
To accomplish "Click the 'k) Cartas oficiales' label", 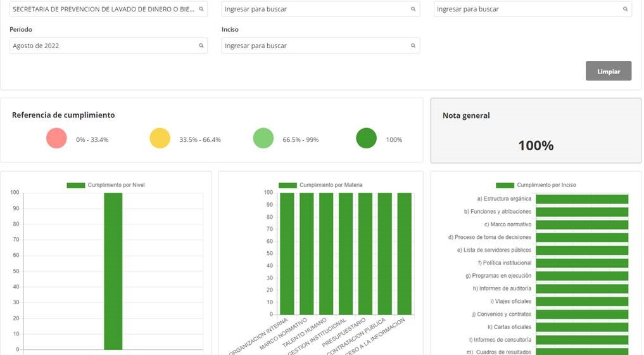I will click(509, 327).
